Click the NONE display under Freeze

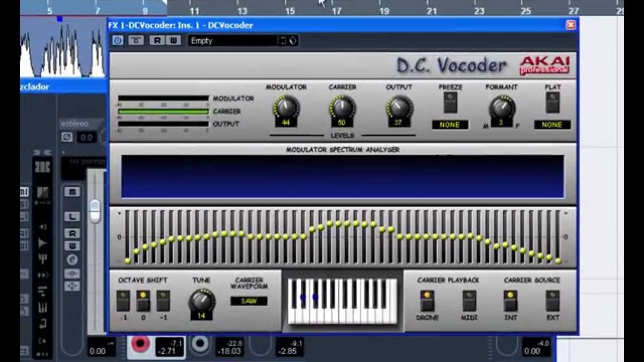450,124
